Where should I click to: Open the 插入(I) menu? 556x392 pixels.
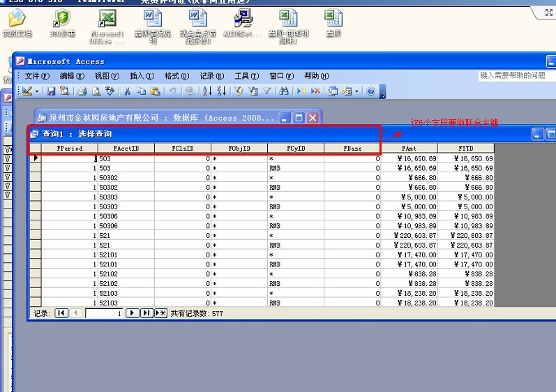pos(142,76)
